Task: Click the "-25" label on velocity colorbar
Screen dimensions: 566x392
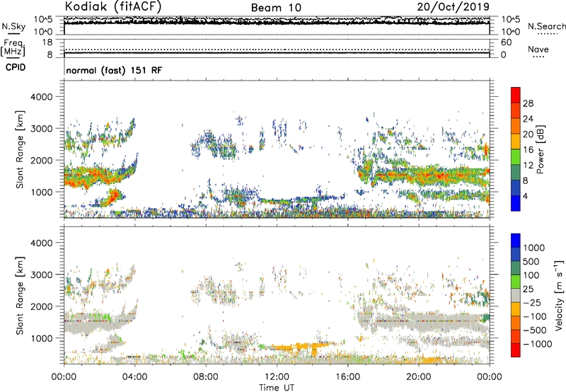Action: click(x=532, y=302)
